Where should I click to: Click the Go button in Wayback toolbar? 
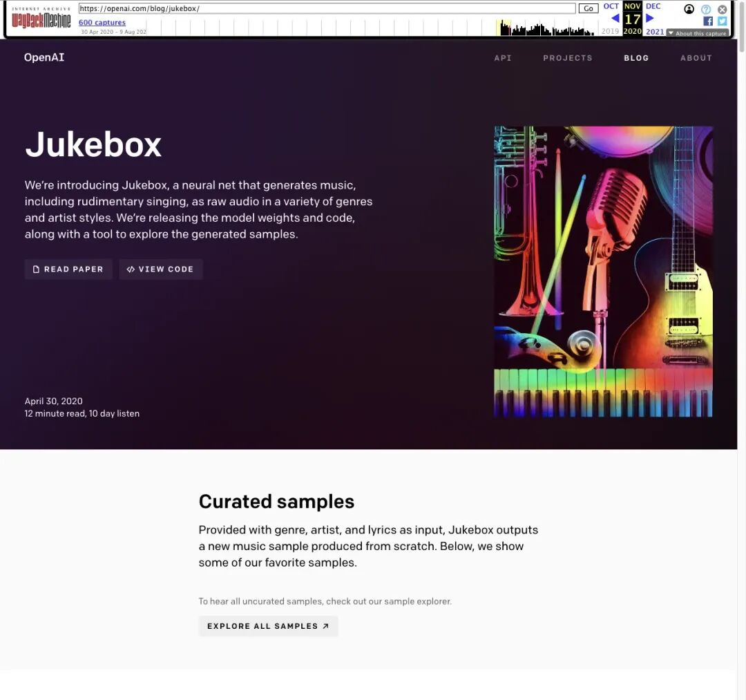(x=588, y=8)
